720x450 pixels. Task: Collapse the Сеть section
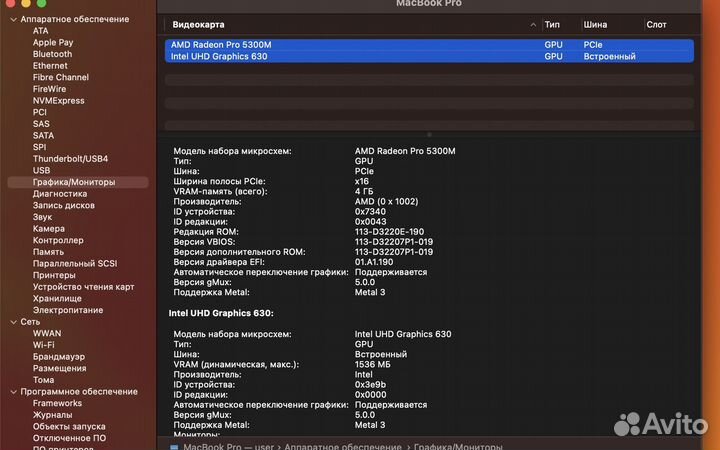click(13, 322)
